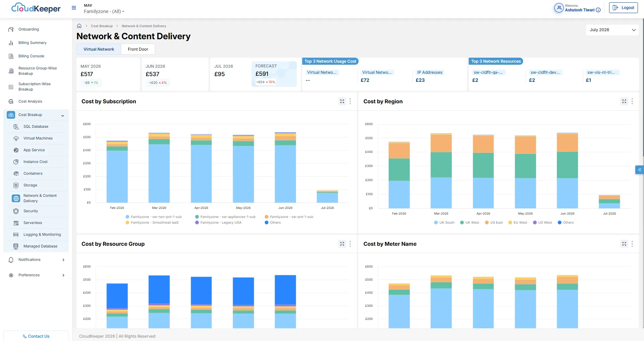
Task: Click the Containers icon
Action: tap(16, 174)
